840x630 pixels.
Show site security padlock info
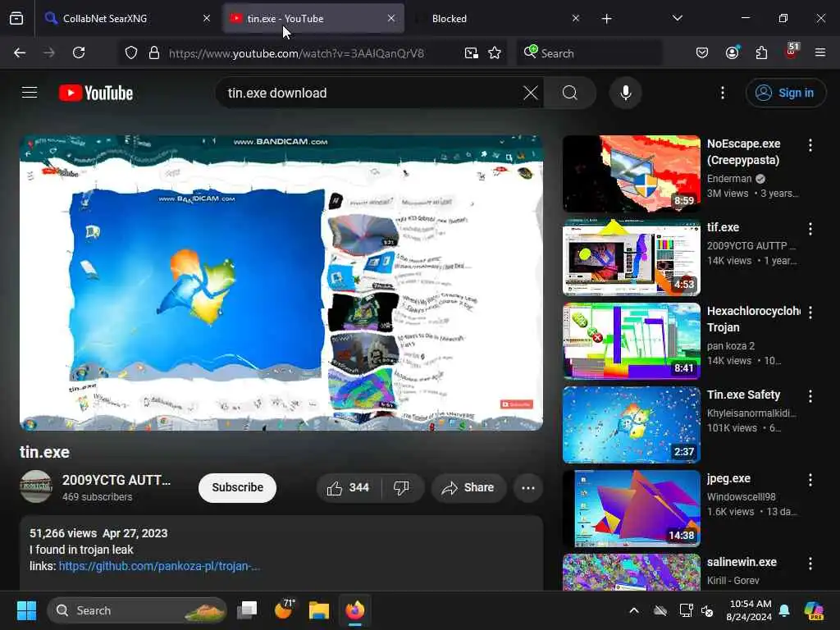pos(153,52)
